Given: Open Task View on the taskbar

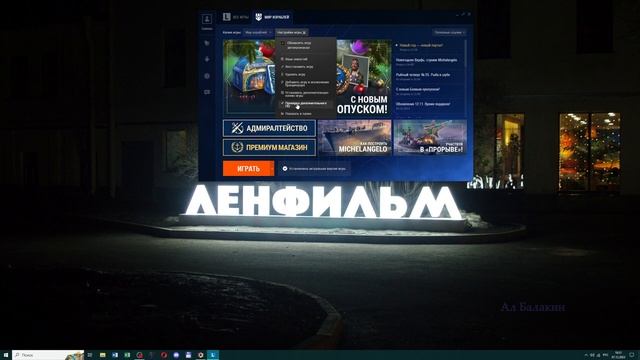Looking at the screenshot, I should tap(90, 355).
